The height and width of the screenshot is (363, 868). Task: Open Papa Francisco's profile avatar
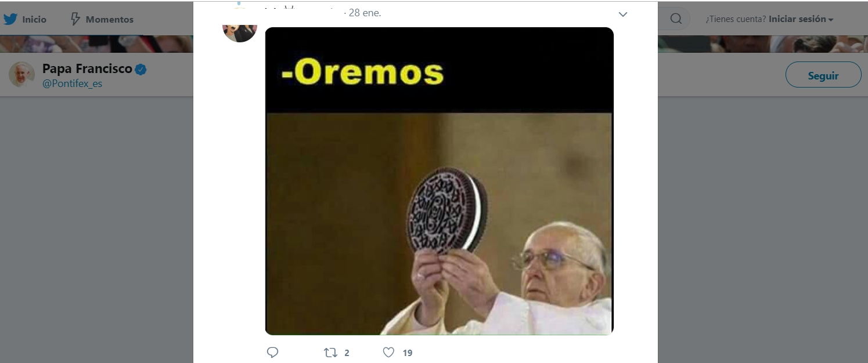(21, 74)
